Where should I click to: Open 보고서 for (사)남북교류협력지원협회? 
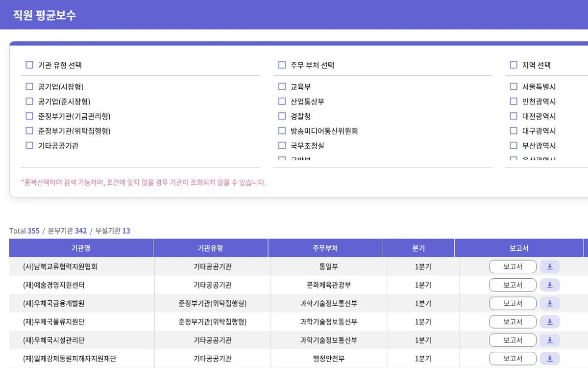(513, 267)
